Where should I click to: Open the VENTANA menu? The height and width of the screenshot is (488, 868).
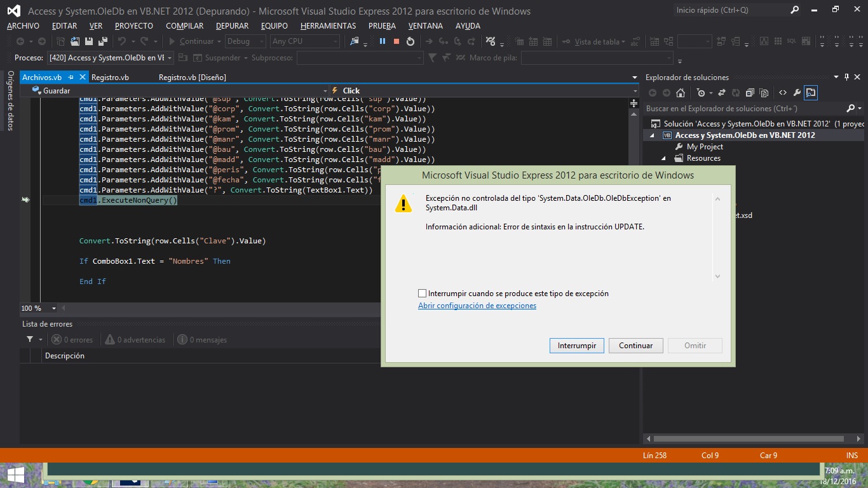point(426,26)
